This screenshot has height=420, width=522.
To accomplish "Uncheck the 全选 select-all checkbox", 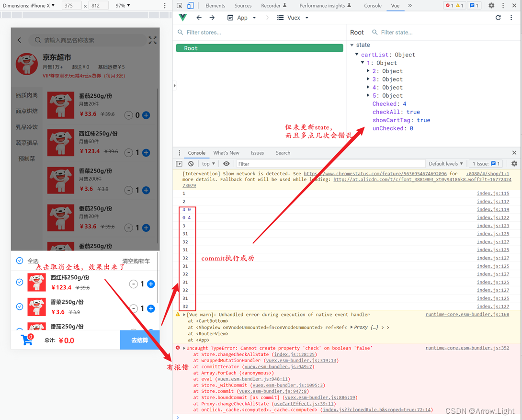I will [19, 261].
